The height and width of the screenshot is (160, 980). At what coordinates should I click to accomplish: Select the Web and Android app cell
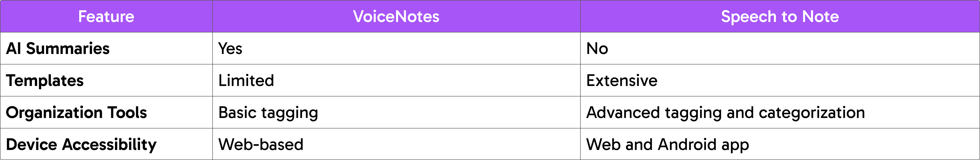click(667, 145)
